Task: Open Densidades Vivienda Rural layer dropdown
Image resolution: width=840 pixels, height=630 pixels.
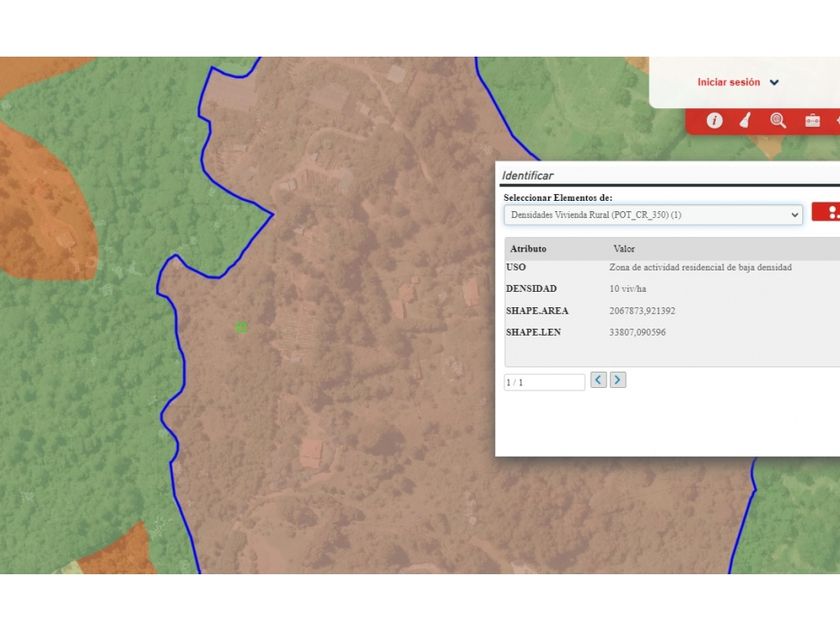Action: pos(653,215)
